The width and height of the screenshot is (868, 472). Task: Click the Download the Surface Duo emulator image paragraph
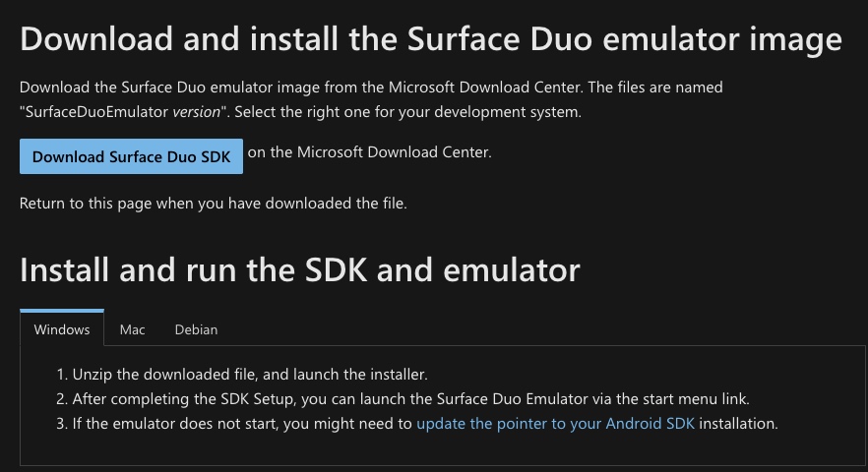pos(371,99)
